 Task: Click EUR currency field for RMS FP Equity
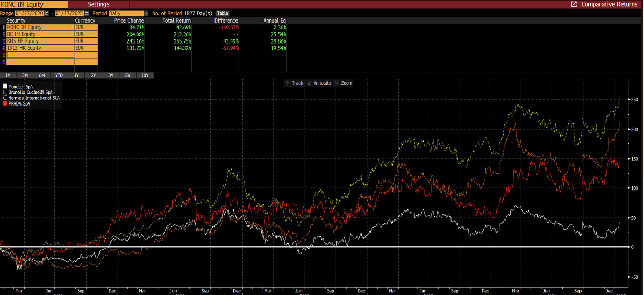(86, 41)
